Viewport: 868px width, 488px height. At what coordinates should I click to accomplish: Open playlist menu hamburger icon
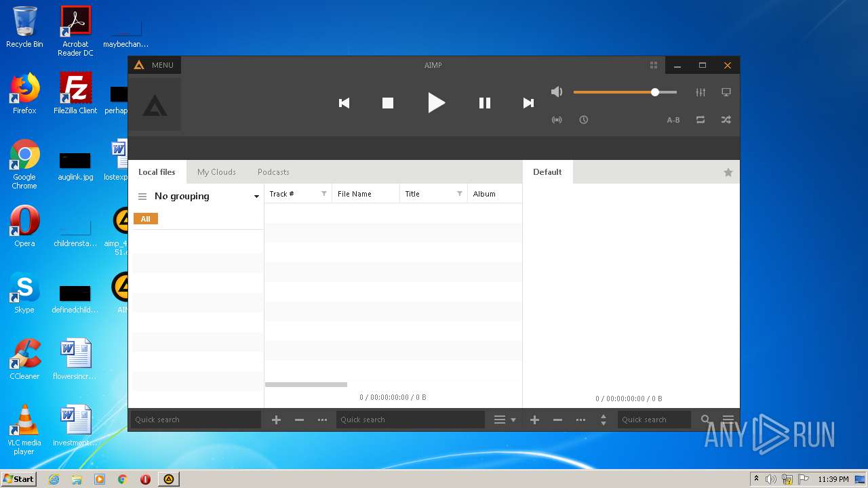[x=728, y=420]
